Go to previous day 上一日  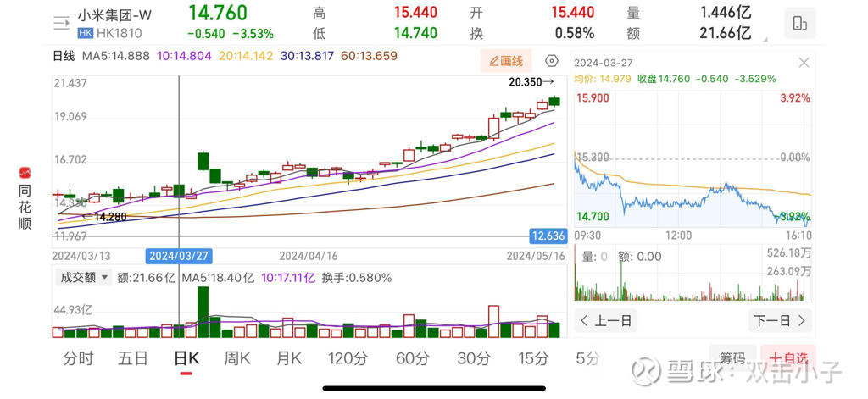(x=605, y=320)
